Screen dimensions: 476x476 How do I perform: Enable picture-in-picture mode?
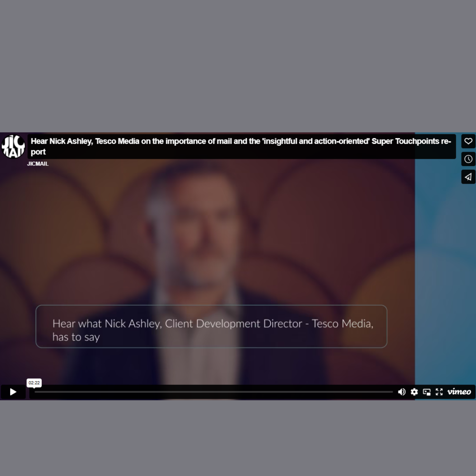[x=427, y=392]
